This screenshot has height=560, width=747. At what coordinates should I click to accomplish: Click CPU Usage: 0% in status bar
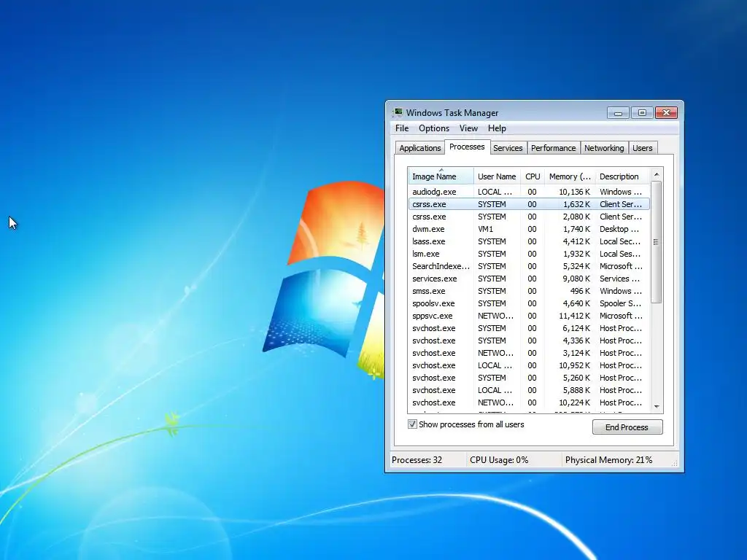pyautogui.click(x=499, y=460)
